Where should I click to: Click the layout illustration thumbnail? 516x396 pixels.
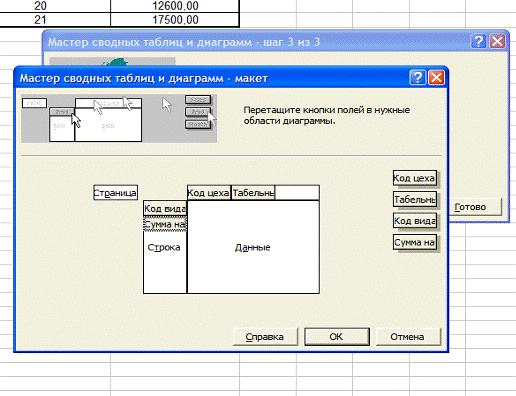tap(119, 118)
